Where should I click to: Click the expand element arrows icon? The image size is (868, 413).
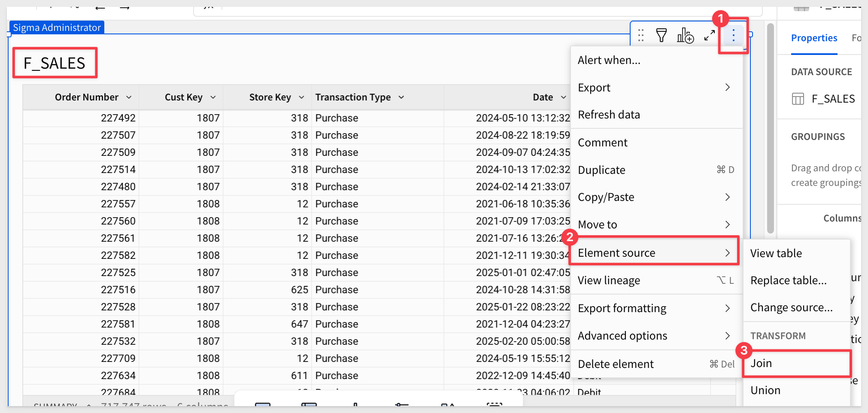tap(710, 35)
